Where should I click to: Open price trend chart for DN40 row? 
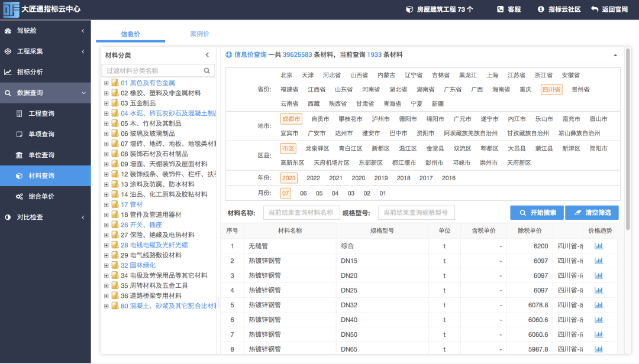coord(599,320)
